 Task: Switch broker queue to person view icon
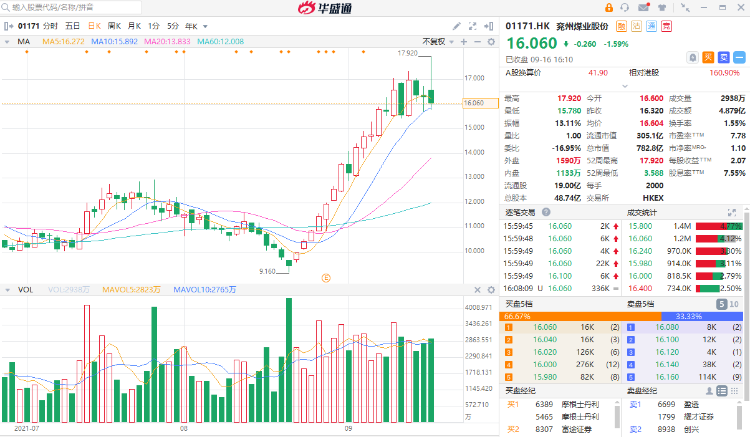tap(710, 391)
